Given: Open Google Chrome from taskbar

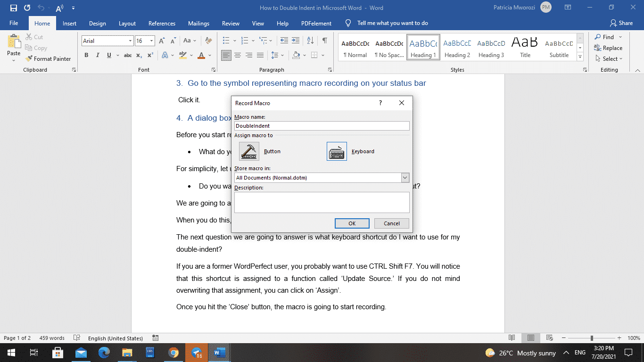Looking at the screenshot, I should point(173,352).
